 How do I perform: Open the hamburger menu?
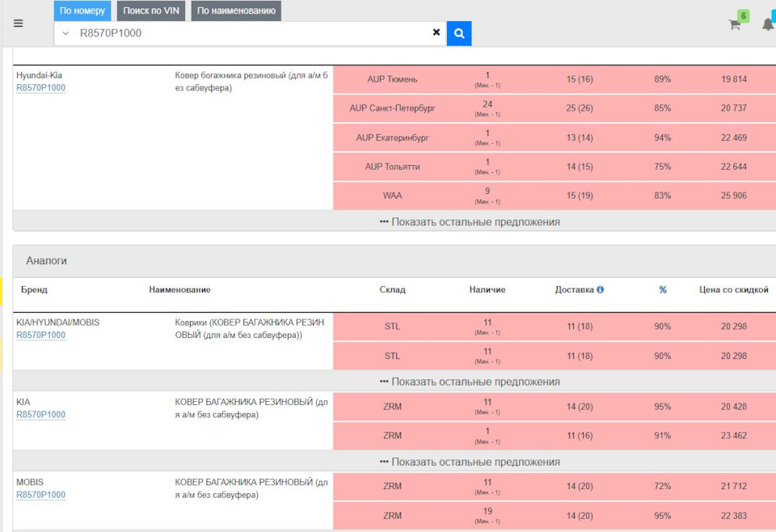[19, 23]
